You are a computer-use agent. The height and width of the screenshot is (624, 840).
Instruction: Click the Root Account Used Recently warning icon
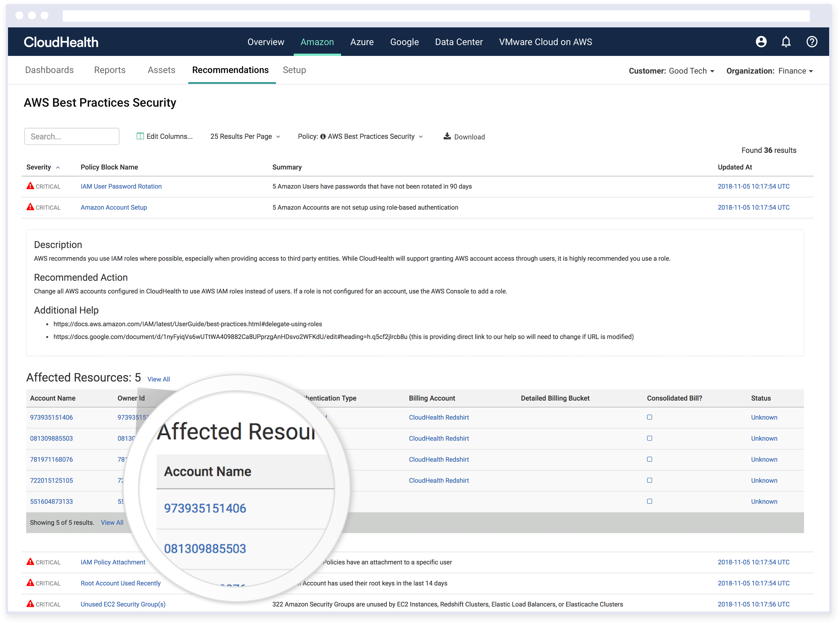(x=30, y=583)
